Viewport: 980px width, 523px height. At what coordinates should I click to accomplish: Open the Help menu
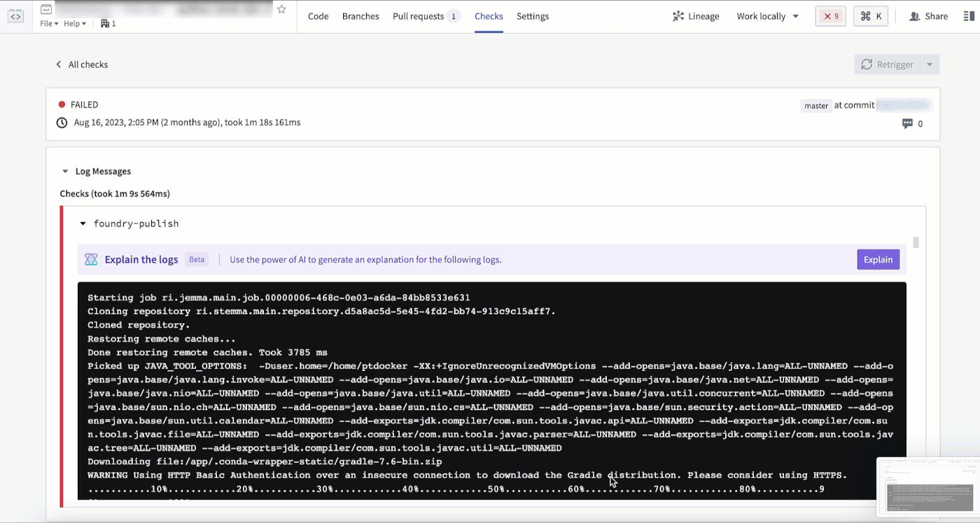click(x=75, y=24)
